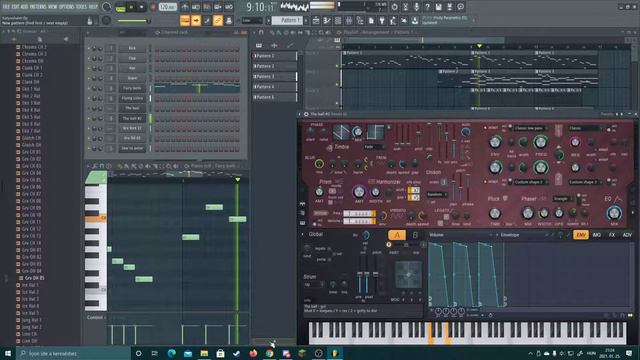Open the Volume target dropdown in Harmor
This screenshot has height=360, width=640.
461,235
